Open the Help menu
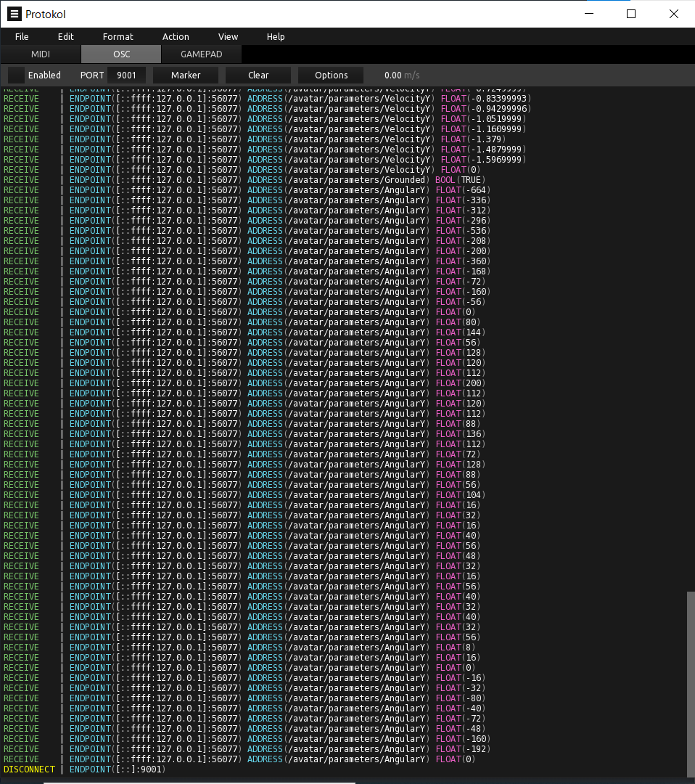The width and height of the screenshot is (695, 784). [x=276, y=36]
